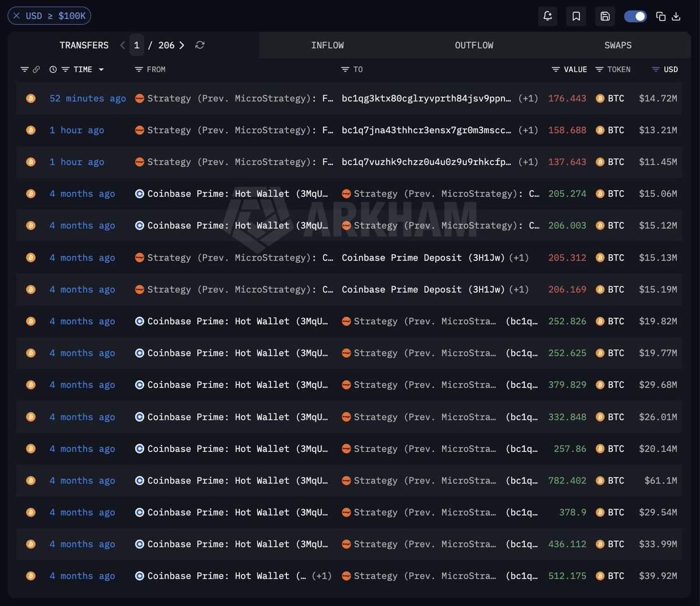Refresh the transfers list
Viewport: 700px width, 606px height.
200,45
